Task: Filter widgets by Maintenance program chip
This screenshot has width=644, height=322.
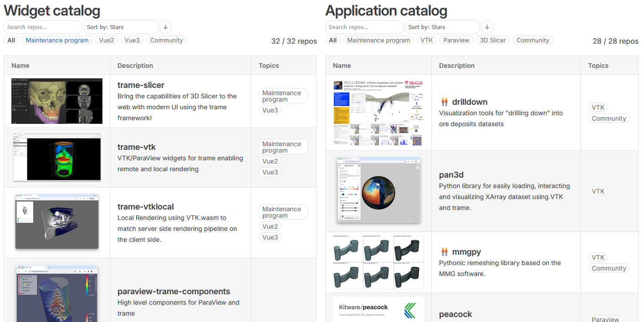Action: tap(57, 40)
